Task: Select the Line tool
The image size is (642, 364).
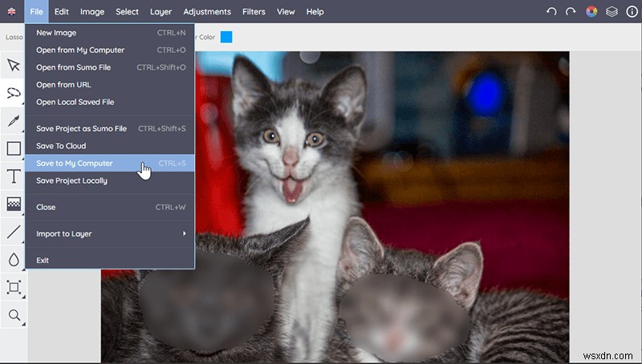Action: click(x=14, y=232)
